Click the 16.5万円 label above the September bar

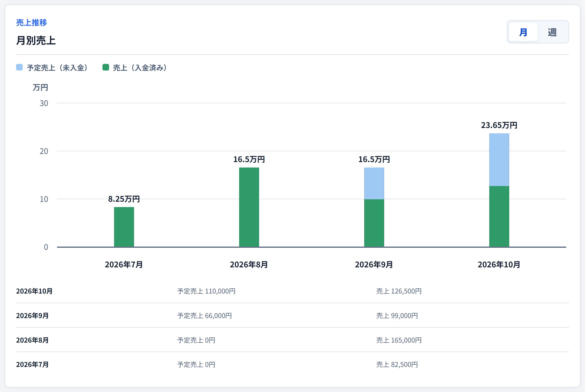click(374, 159)
